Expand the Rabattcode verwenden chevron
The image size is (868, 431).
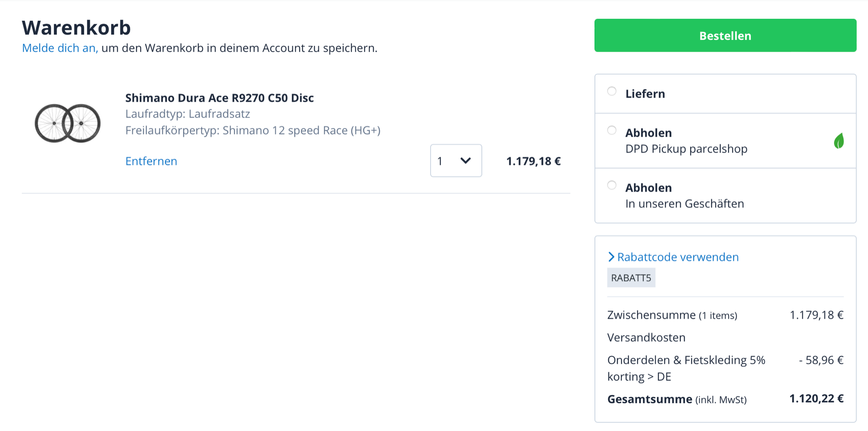point(611,257)
